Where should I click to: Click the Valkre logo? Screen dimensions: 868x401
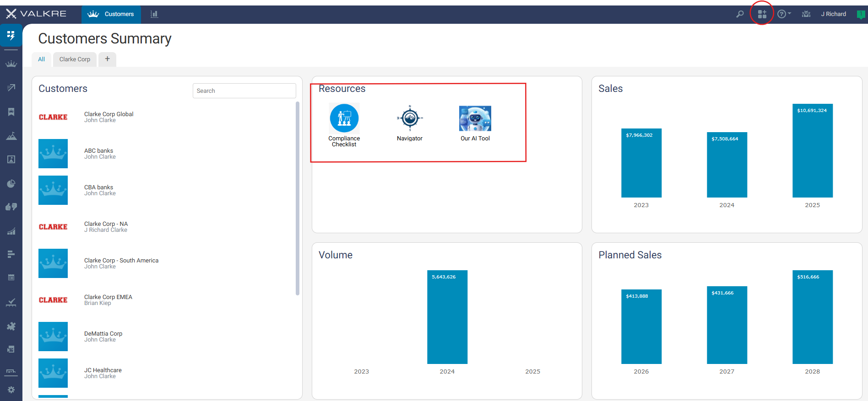(36, 14)
